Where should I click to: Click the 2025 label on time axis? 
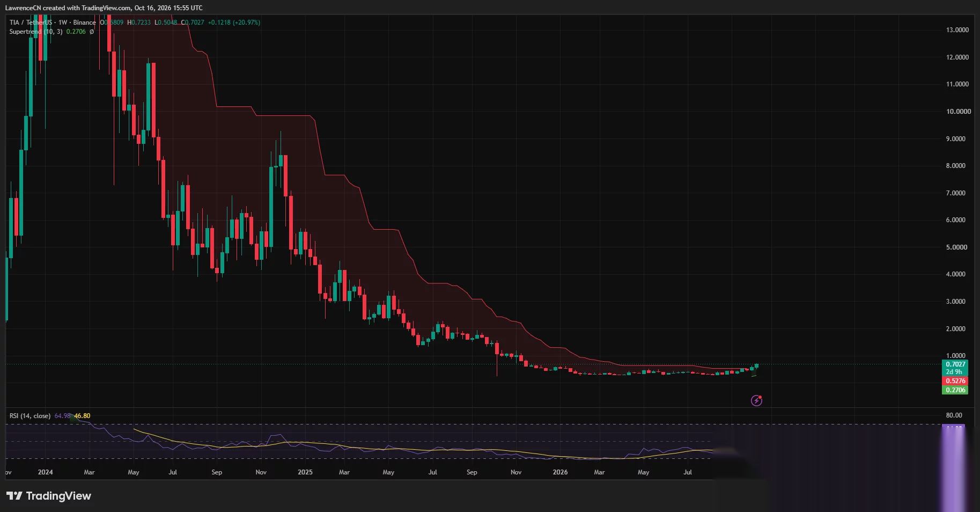point(305,472)
